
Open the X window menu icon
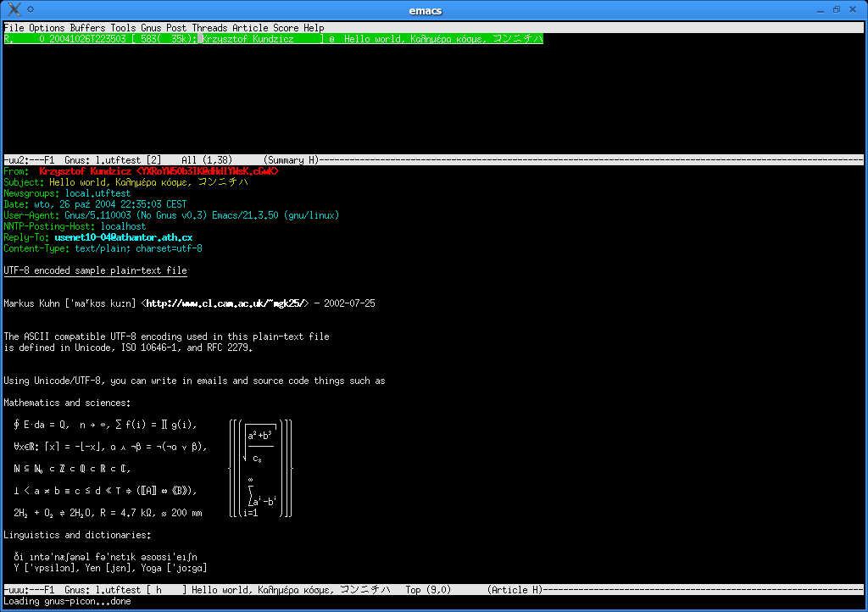coord(15,8)
